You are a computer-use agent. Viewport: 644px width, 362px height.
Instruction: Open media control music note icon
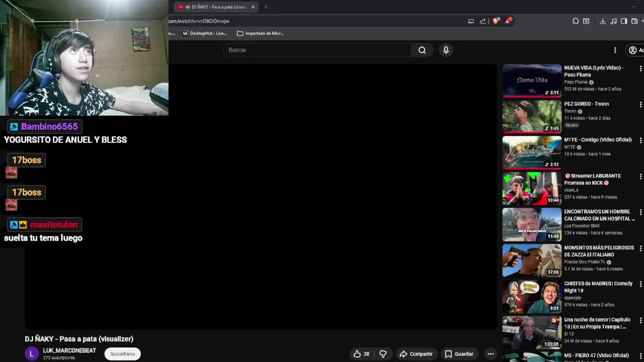pos(613,21)
